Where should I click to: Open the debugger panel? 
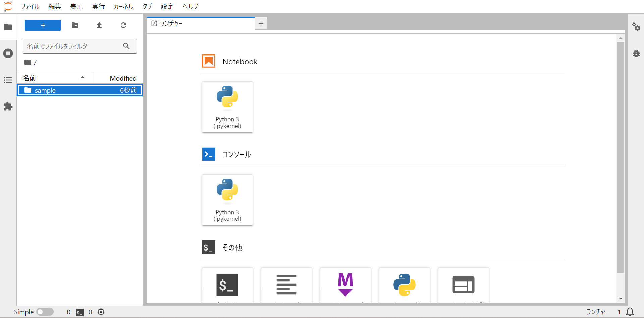pyautogui.click(x=636, y=53)
